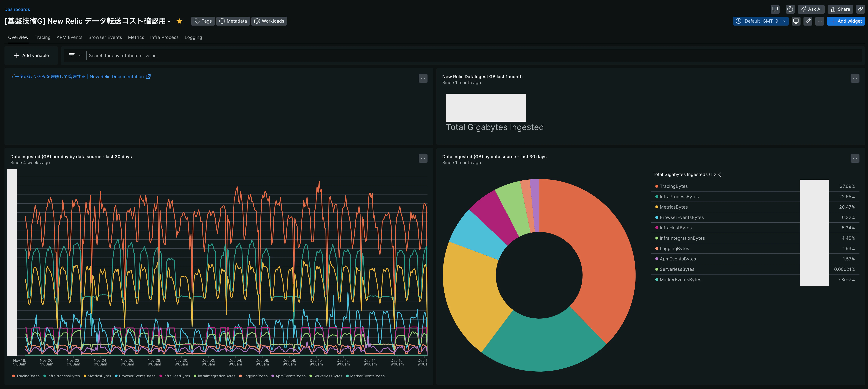868x389 pixels.
Task: Expand the dashboard title dropdown chevron
Action: point(169,21)
